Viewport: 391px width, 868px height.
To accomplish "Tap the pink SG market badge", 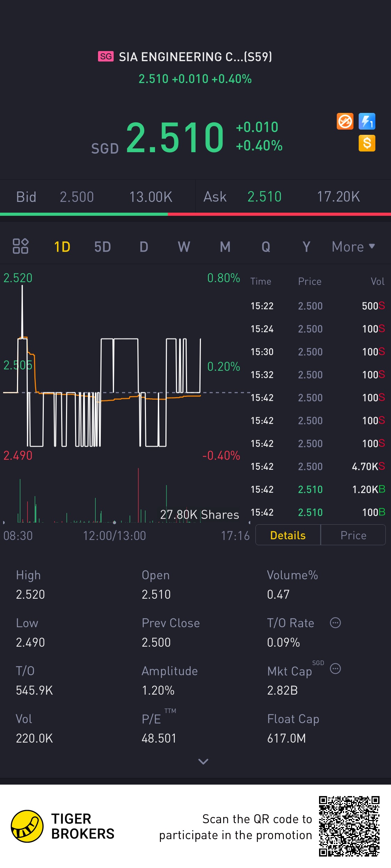I will tap(106, 56).
